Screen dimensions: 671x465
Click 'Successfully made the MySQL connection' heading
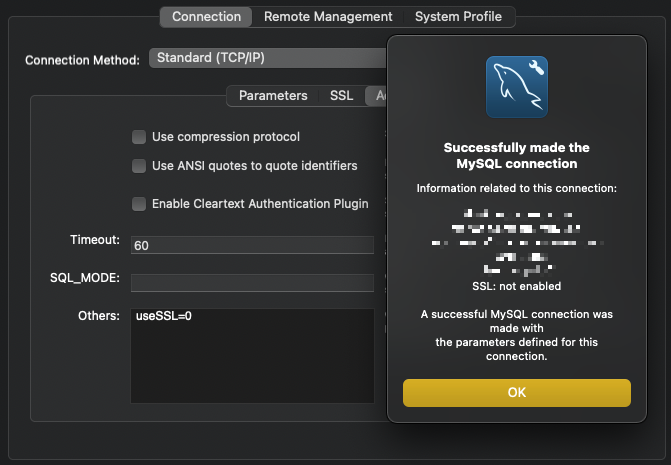tap(517, 156)
